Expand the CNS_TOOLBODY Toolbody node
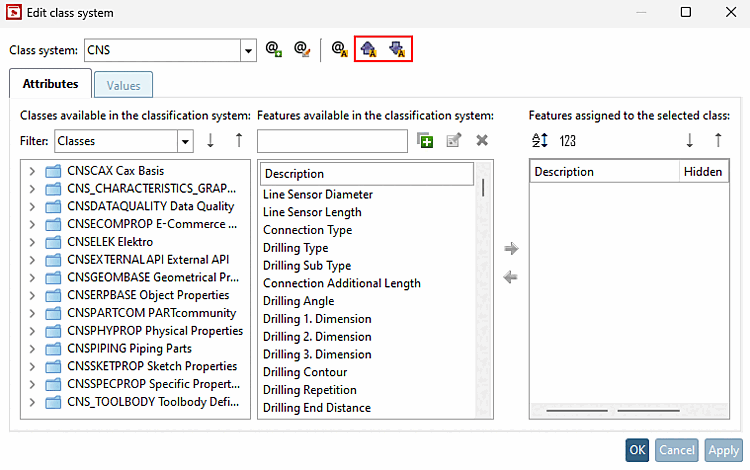This screenshot has height=470, width=750. 32,403
